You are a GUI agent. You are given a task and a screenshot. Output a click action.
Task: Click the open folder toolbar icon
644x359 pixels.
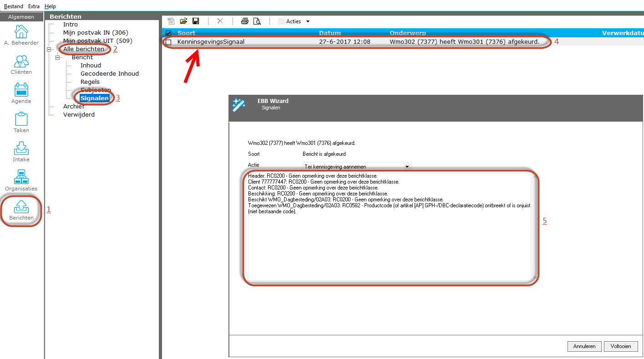tap(183, 21)
